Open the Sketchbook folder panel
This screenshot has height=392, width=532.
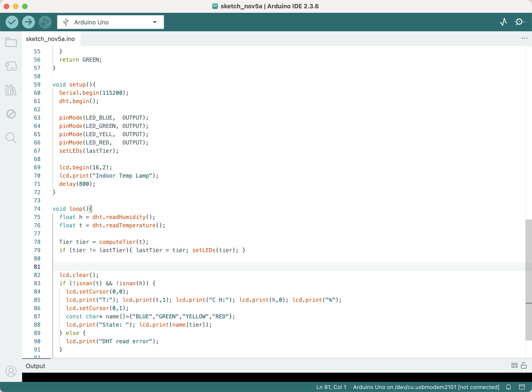[11, 43]
